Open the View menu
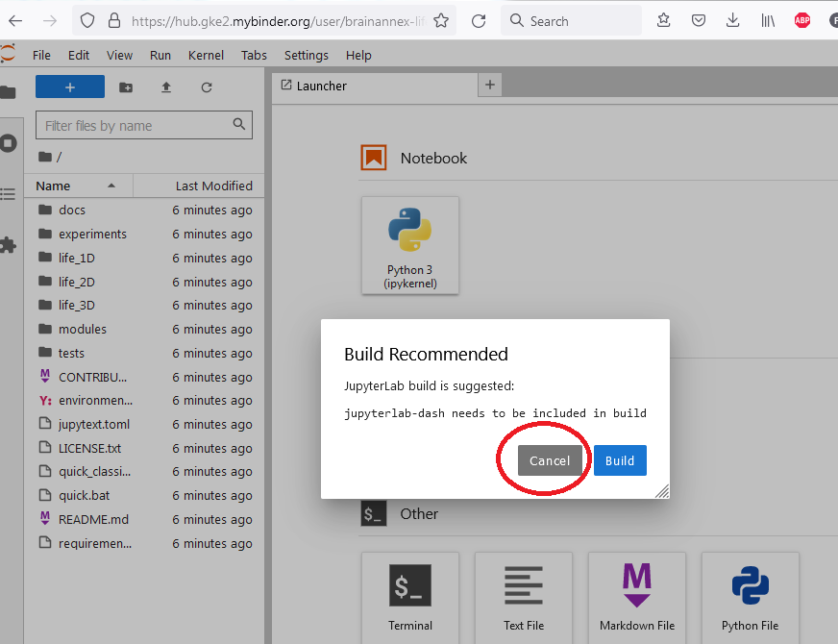The width and height of the screenshot is (838, 644). (119, 55)
